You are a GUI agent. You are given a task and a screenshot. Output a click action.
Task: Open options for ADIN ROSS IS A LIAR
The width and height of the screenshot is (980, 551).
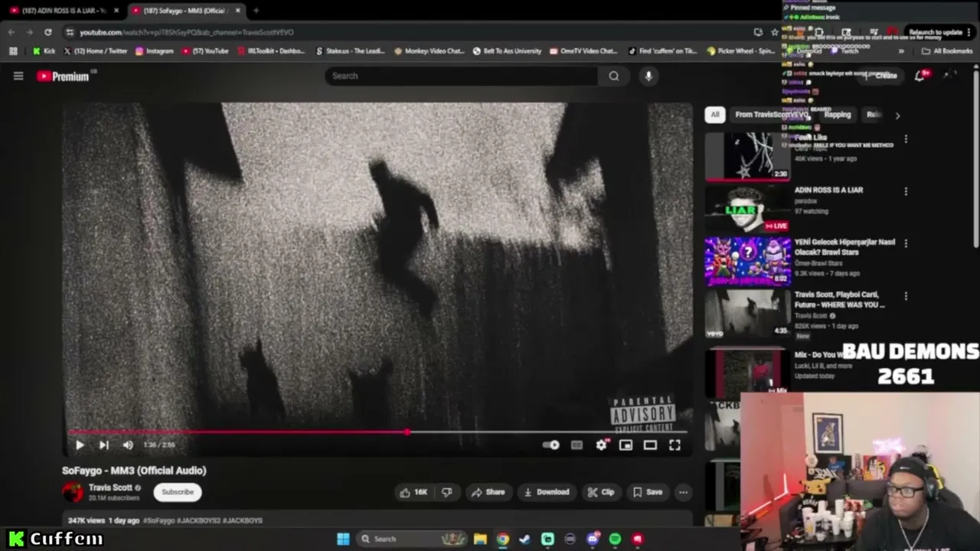(906, 191)
